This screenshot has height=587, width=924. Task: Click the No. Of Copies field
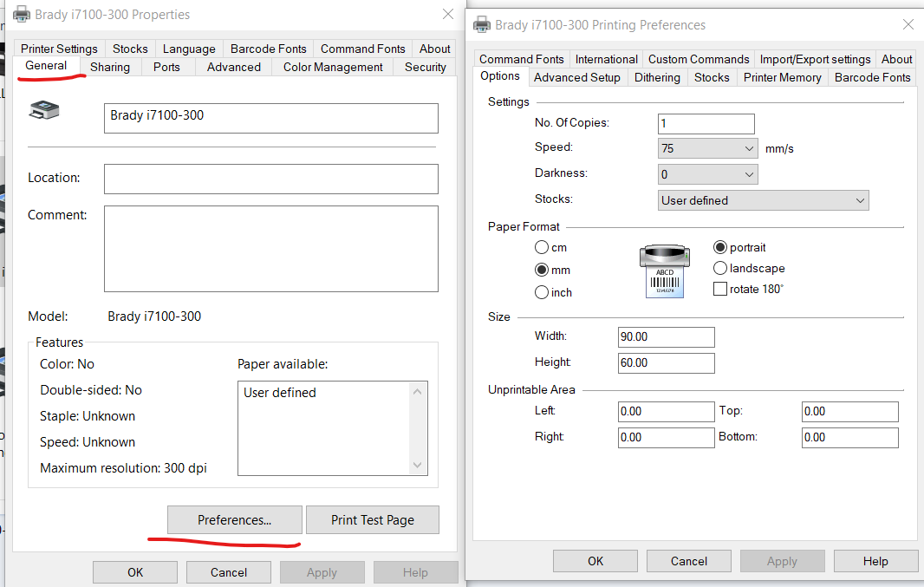click(x=706, y=124)
